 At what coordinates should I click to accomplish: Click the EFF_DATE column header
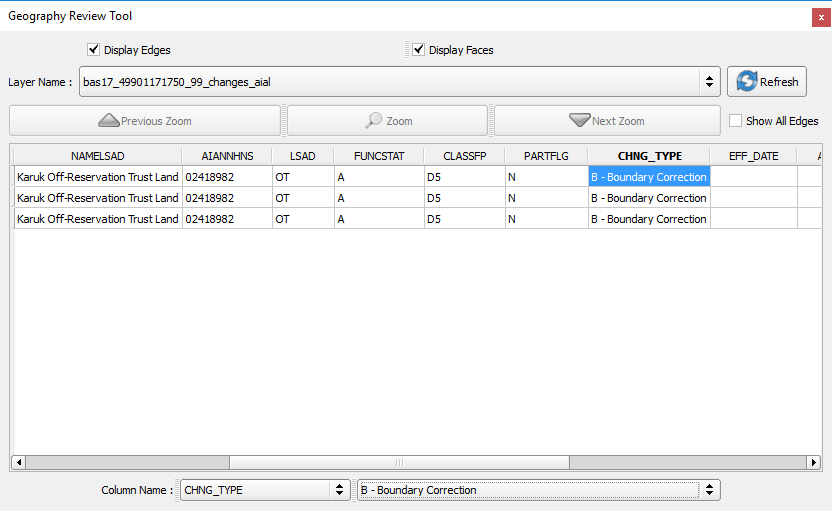pos(753,156)
